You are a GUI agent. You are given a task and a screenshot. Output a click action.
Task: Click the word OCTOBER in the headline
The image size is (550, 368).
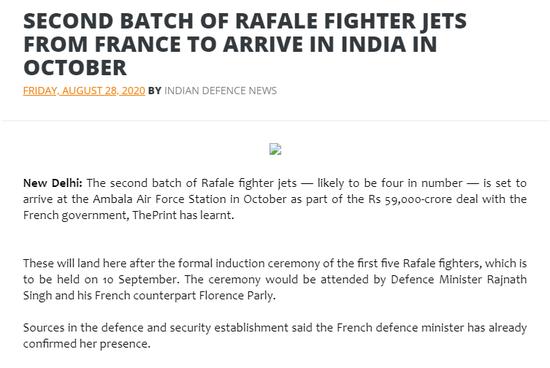tap(75, 68)
